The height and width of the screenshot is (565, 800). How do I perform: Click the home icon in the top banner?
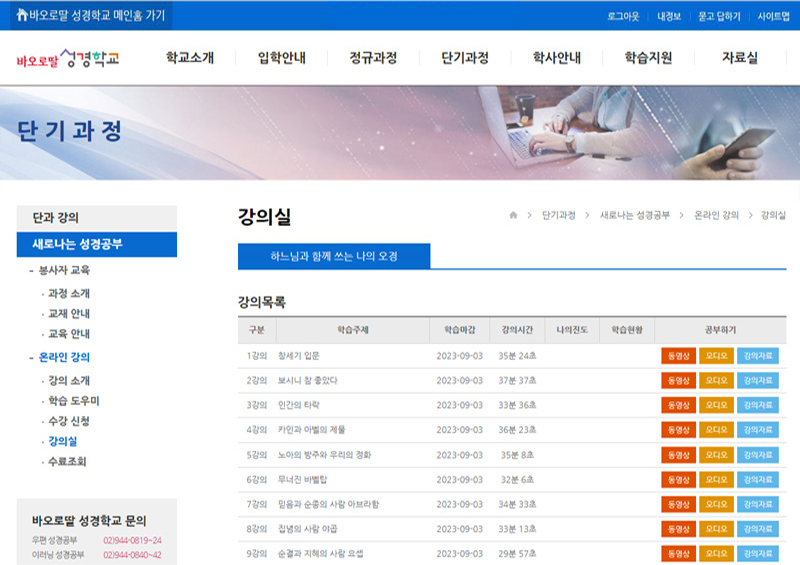[x=22, y=15]
